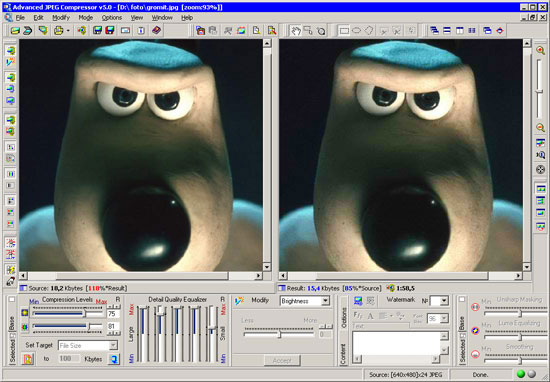550x382 pixels.
Task: Open the purple help book icon
Action: pyautogui.click(x=156, y=31)
